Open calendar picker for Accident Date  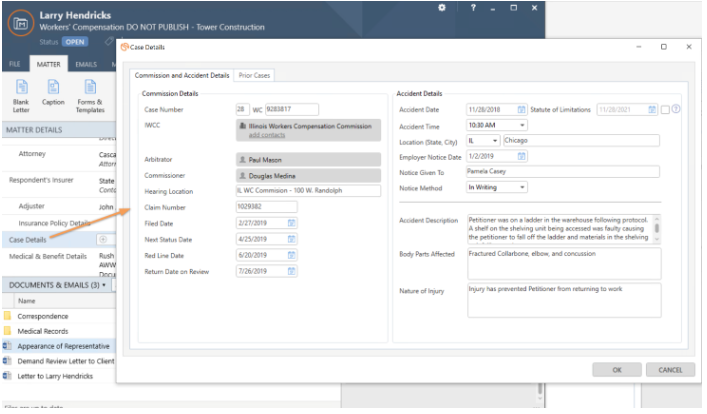tap(521, 110)
